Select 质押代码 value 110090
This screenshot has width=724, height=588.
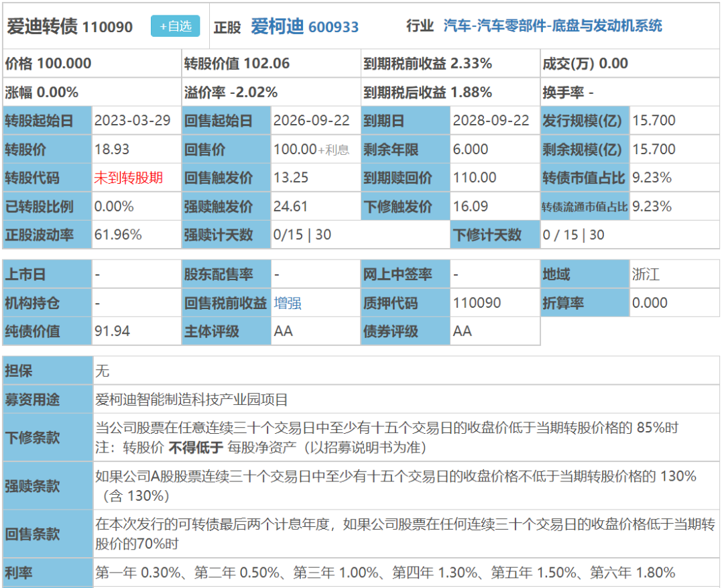point(477,303)
